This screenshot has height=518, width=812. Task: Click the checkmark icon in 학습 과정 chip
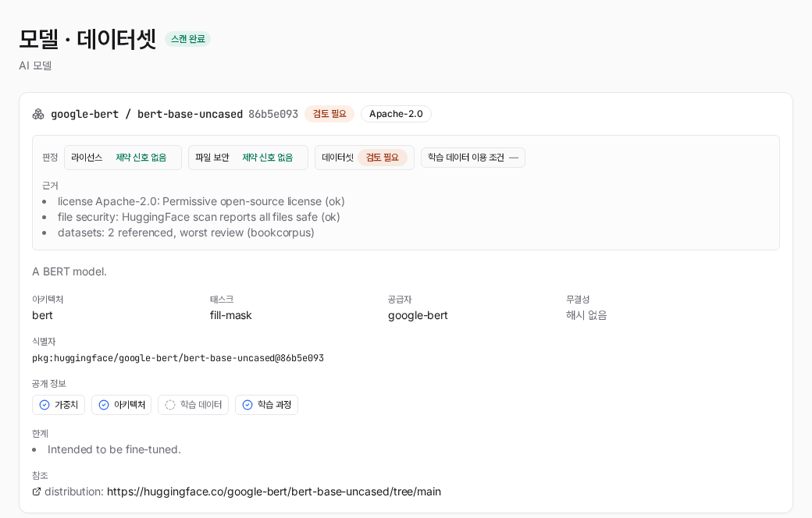(248, 405)
